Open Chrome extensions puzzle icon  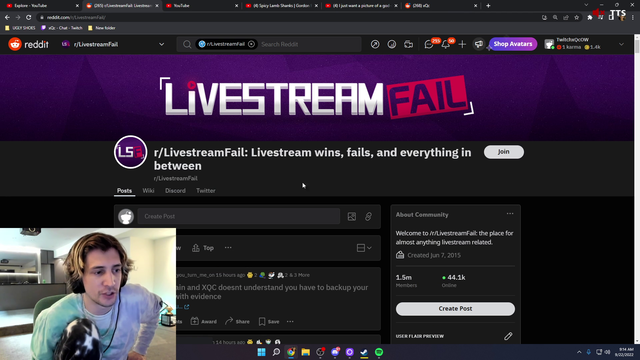tap(589, 18)
